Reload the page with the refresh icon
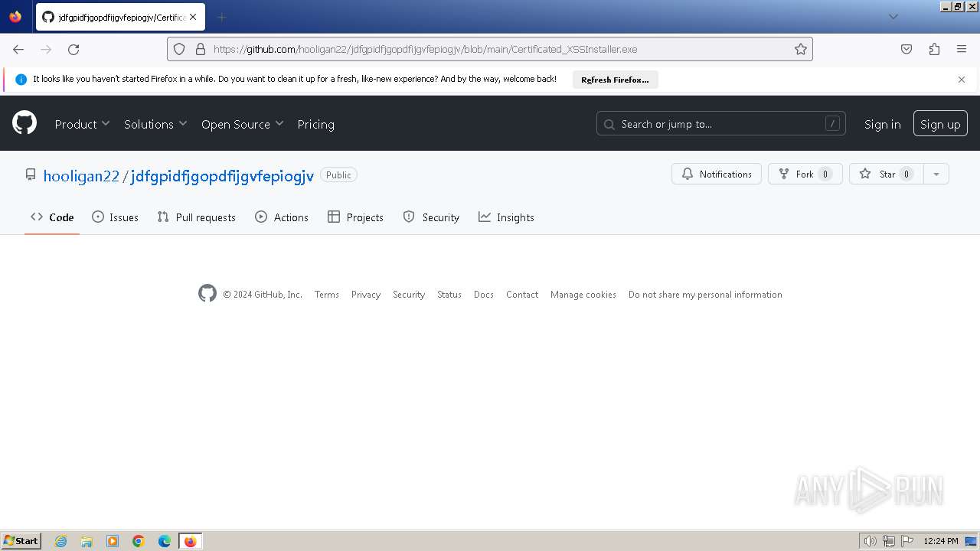The width and height of the screenshot is (980, 551). [x=73, y=49]
